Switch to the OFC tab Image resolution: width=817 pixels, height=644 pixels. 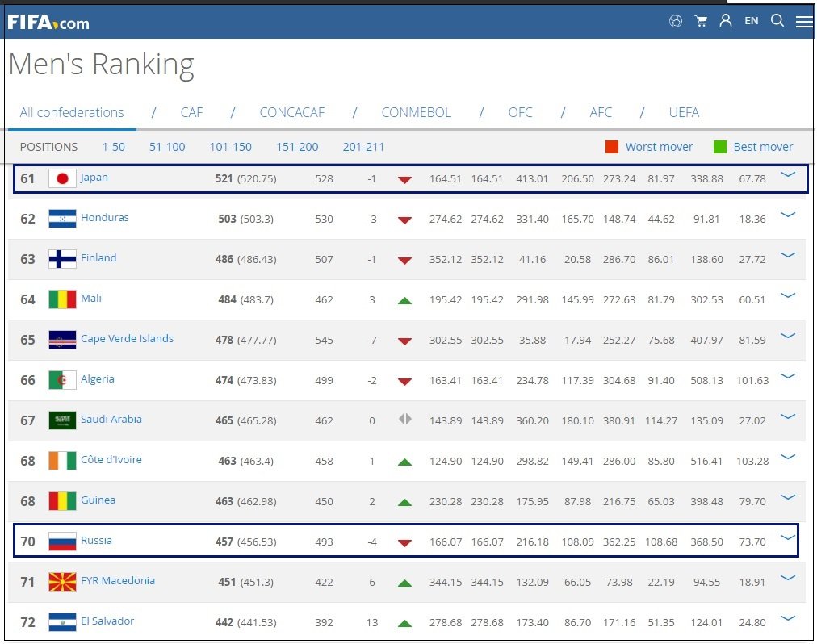520,112
